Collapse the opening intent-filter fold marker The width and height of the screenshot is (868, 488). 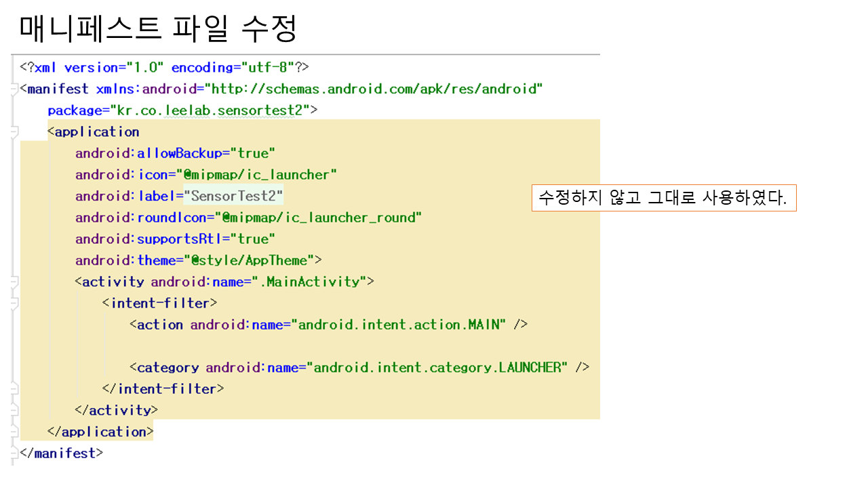click(14, 303)
